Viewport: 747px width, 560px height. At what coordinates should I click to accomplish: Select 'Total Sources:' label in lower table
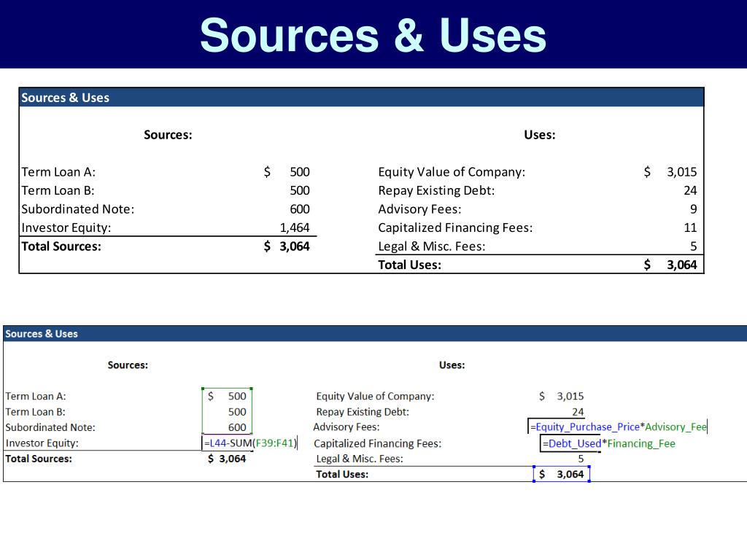click(39, 459)
